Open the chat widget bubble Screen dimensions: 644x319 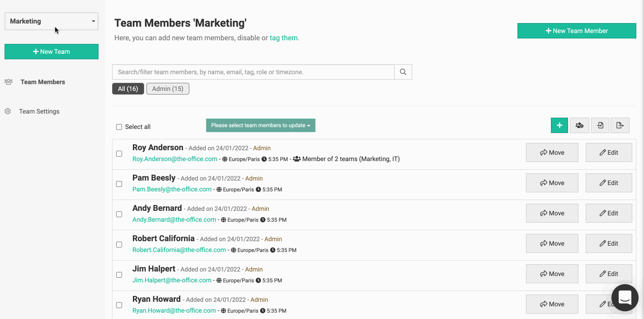[625, 298]
